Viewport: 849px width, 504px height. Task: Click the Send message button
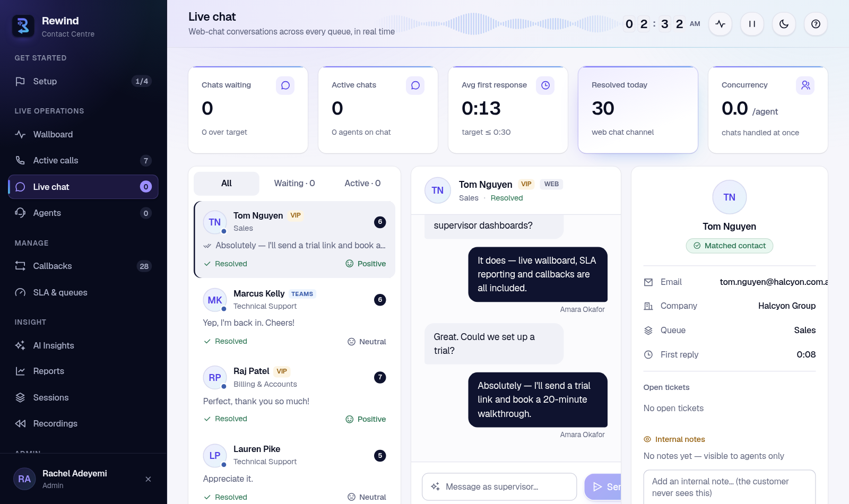click(x=603, y=486)
